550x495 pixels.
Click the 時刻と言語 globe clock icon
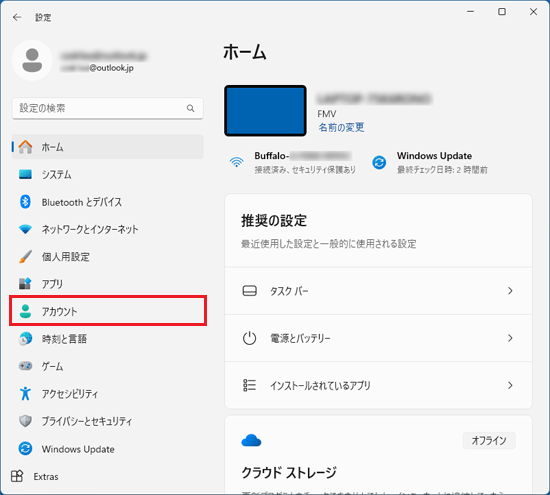pyautogui.click(x=25, y=339)
